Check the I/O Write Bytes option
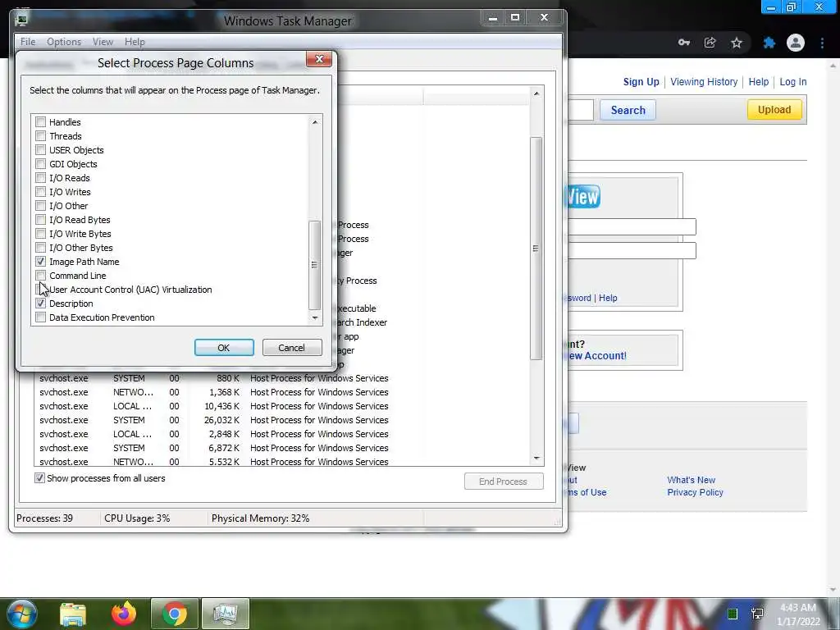Screen dimensions: 840x630 click(41, 234)
